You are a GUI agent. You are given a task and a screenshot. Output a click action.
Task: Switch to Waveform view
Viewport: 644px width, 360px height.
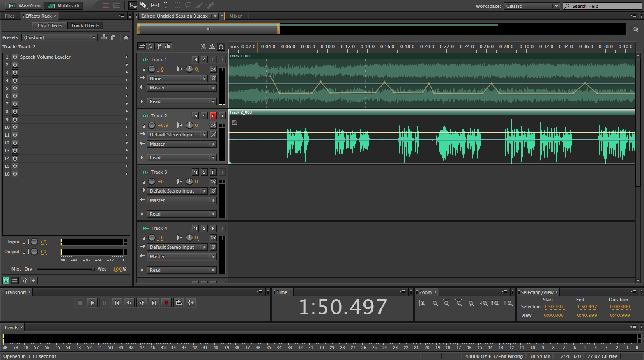[x=25, y=6]
